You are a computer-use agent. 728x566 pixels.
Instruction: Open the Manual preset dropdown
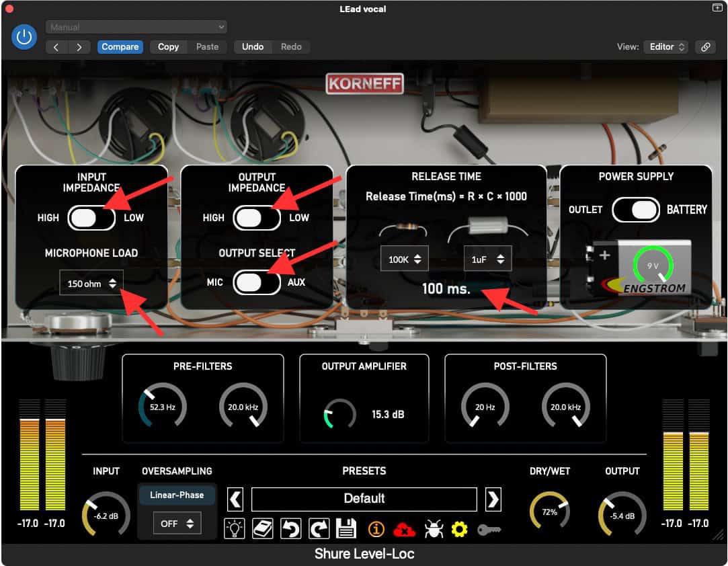[x=136, y=27]
